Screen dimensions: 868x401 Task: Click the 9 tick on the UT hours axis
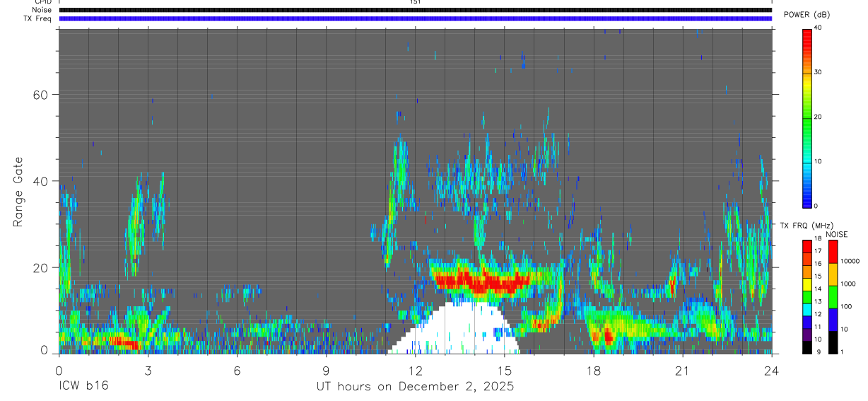point(326,370)
